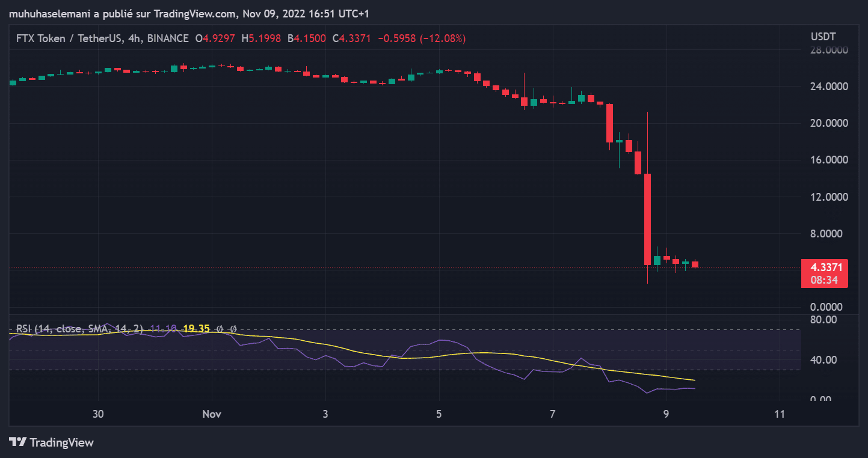Click the 24.0000 price axis label
The height and width of the screenshot is (458, 868).
(x=830, y=87)
